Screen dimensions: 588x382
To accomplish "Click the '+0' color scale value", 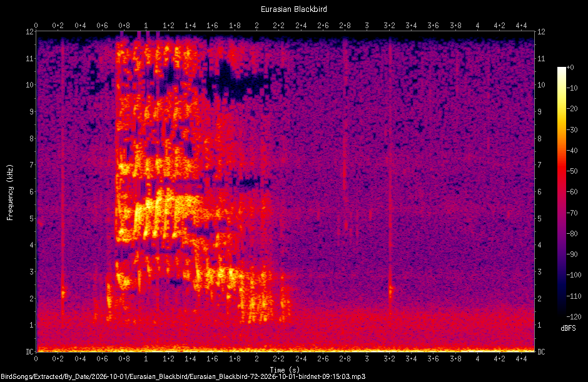I will (570, 68).
